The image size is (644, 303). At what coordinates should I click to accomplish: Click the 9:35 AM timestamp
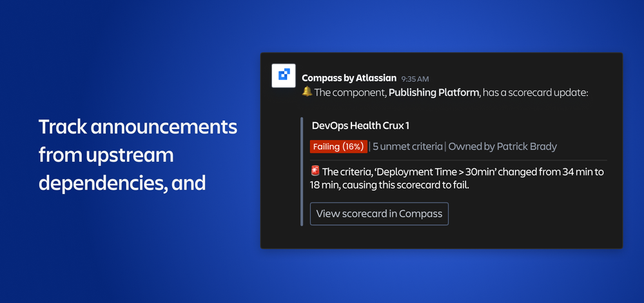pos(415,79)
